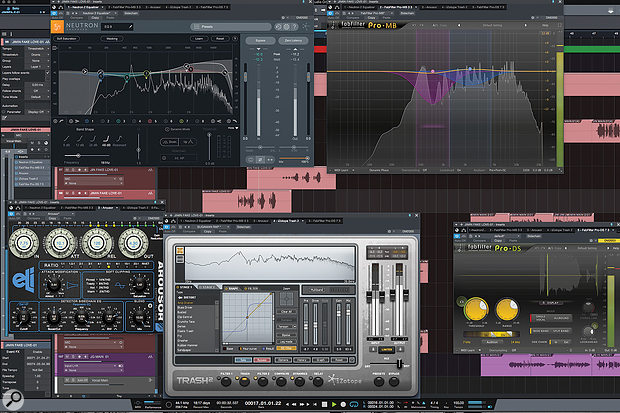Viewport: 620px width, 413px height.
Task: Click the Arousor OUT knob
Action: click(x=133, y=243)
